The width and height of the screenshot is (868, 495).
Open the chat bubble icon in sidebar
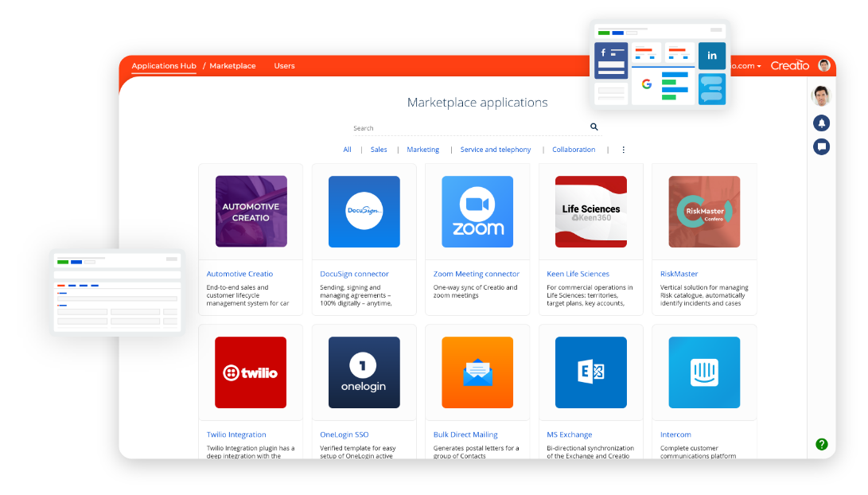click(x=822, y=146)
